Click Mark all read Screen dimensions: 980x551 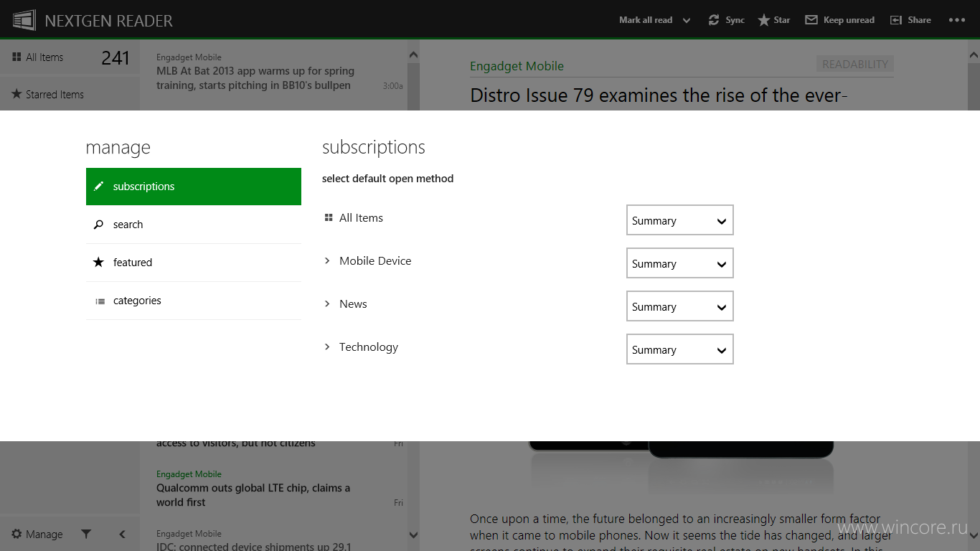click(646, 20)
